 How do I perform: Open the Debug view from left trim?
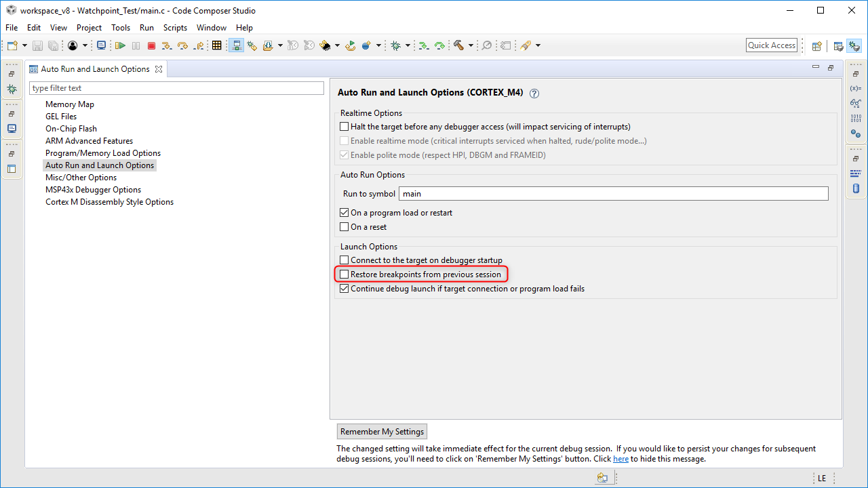[x=12, y=89]
